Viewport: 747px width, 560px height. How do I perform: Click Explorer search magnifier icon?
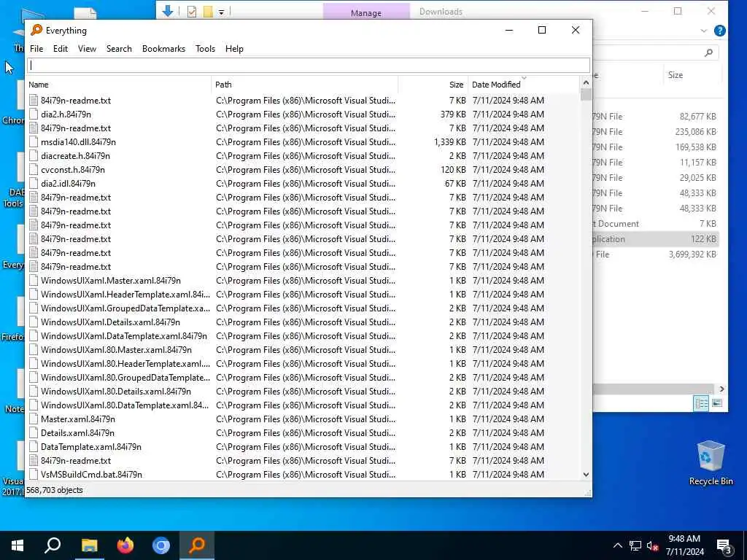[709, 52]
